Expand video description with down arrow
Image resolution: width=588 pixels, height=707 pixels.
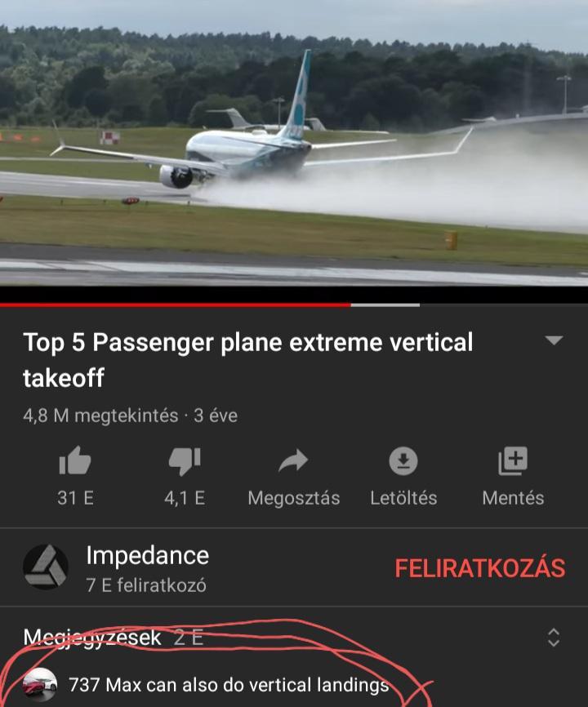tap(554, 340)
